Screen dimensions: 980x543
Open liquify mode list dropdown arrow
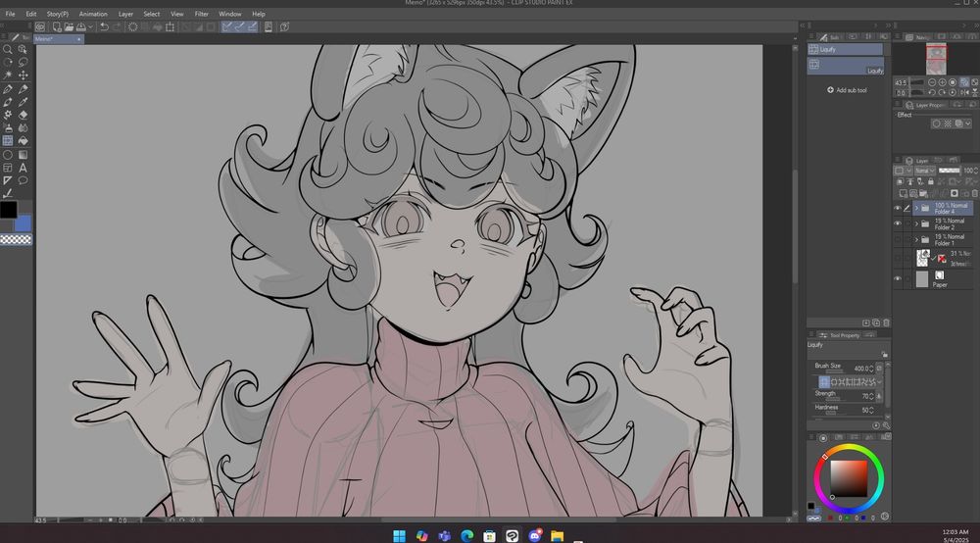[x=880, y=382]
